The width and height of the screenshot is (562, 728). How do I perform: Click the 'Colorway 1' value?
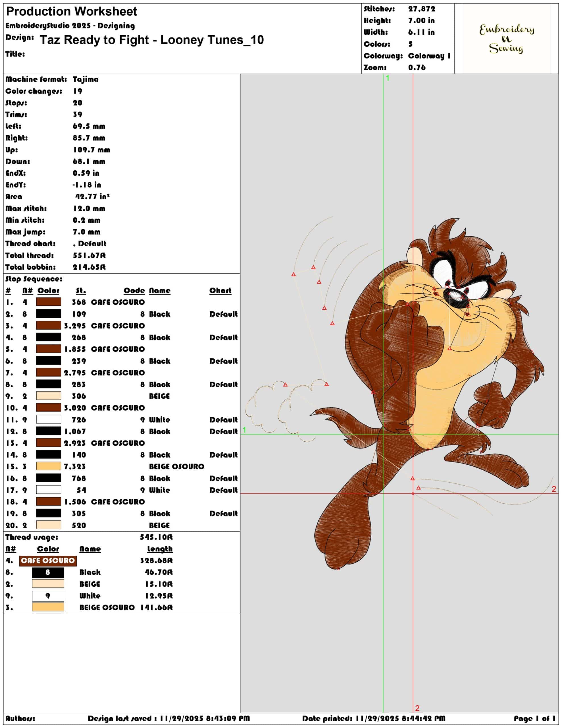(429, 56)
